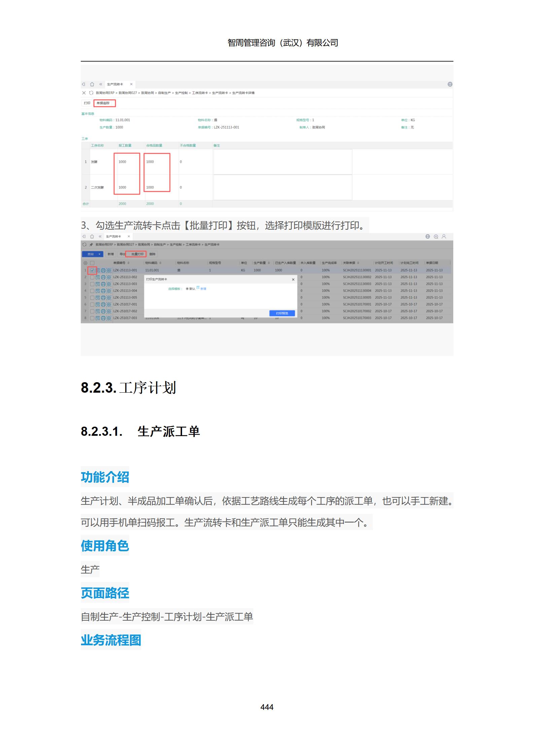The width and height of the screenshot is (534, 756).
Task: Check the checkbox for row LZK-251113-002
Action: (x=92, y=277)
